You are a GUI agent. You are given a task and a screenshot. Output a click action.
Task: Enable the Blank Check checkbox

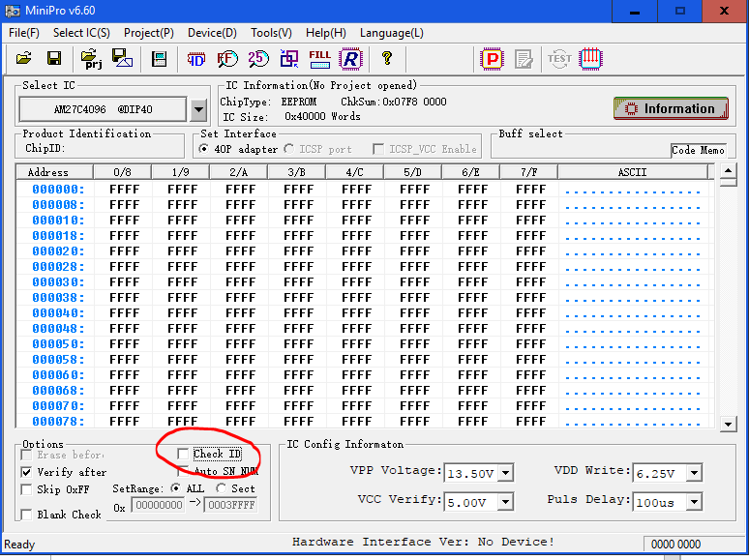click(27, 515)
